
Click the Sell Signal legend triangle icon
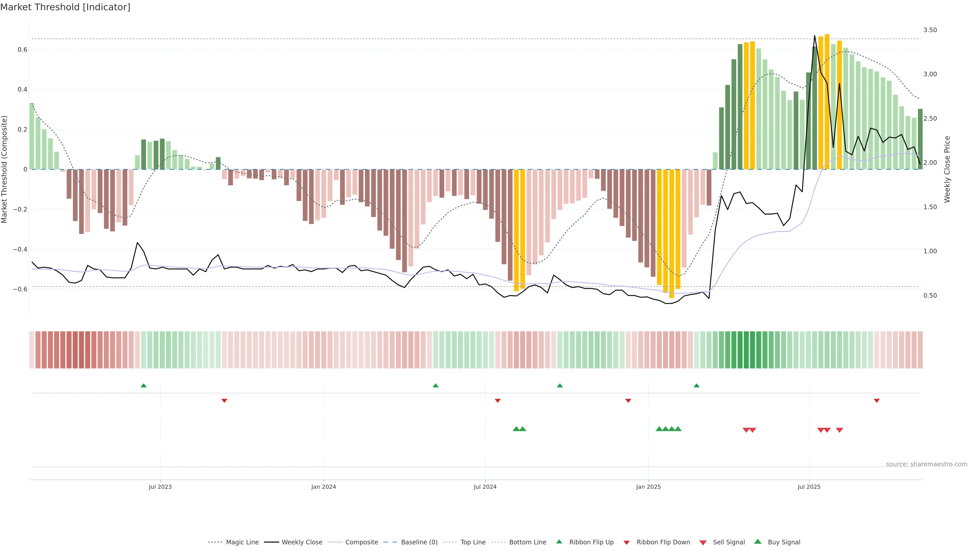coord(703,542)
